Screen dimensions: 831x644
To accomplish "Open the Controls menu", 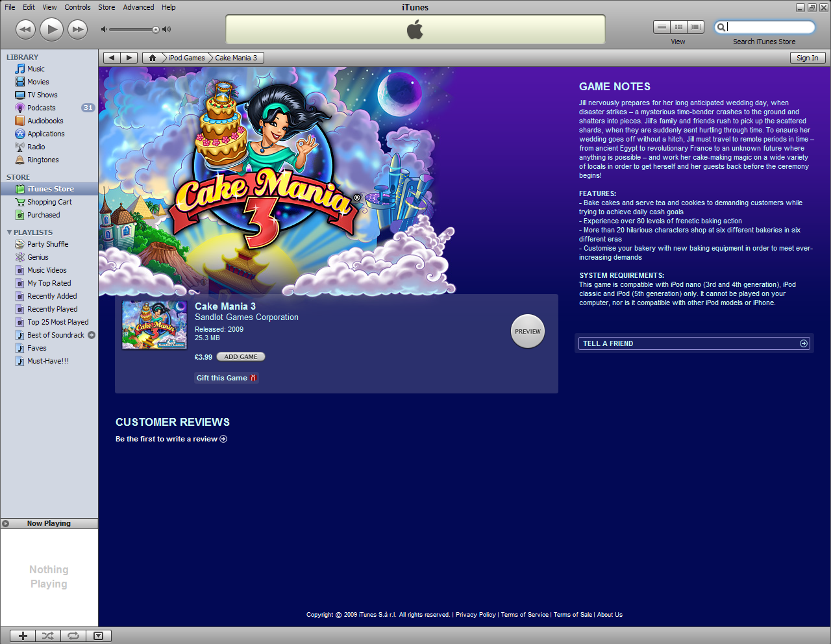I will (77, 7).
